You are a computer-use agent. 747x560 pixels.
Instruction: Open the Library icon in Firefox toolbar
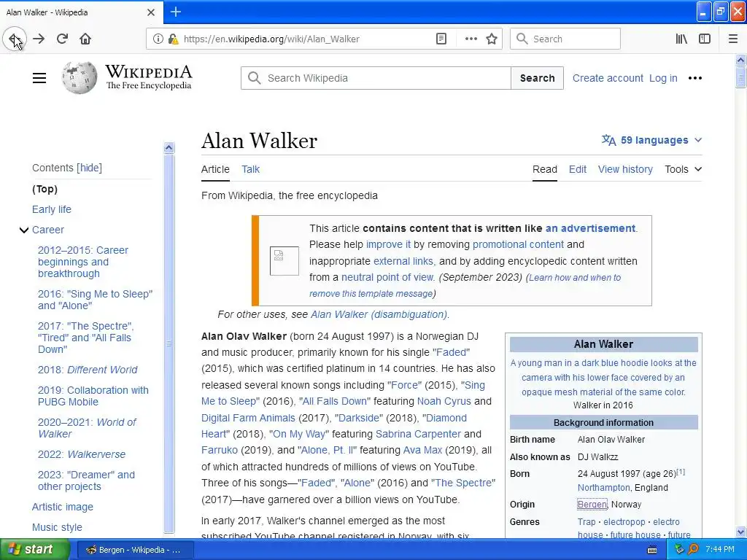click(681, 39)
